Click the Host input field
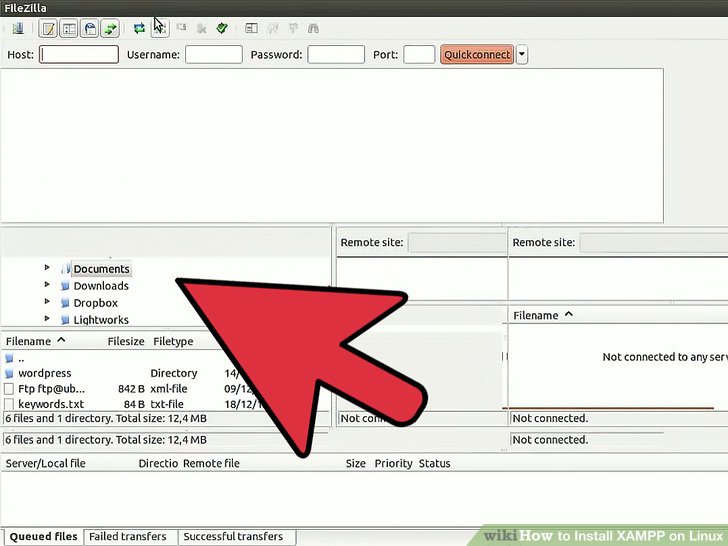The height and width of the screenshot is (546, 728). [x=79, y=55]
